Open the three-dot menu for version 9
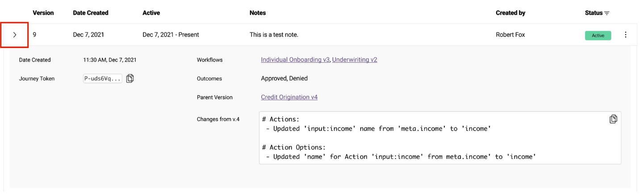 (625, 35)
